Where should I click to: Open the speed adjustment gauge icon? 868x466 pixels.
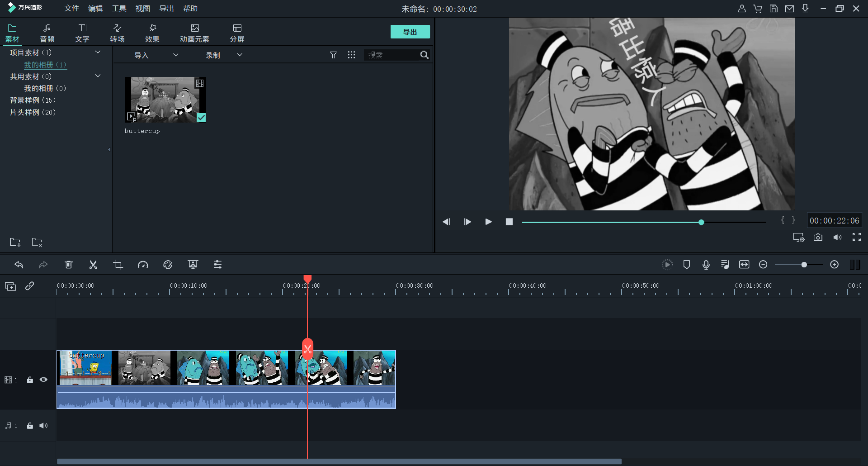click(x=143, y=265)
